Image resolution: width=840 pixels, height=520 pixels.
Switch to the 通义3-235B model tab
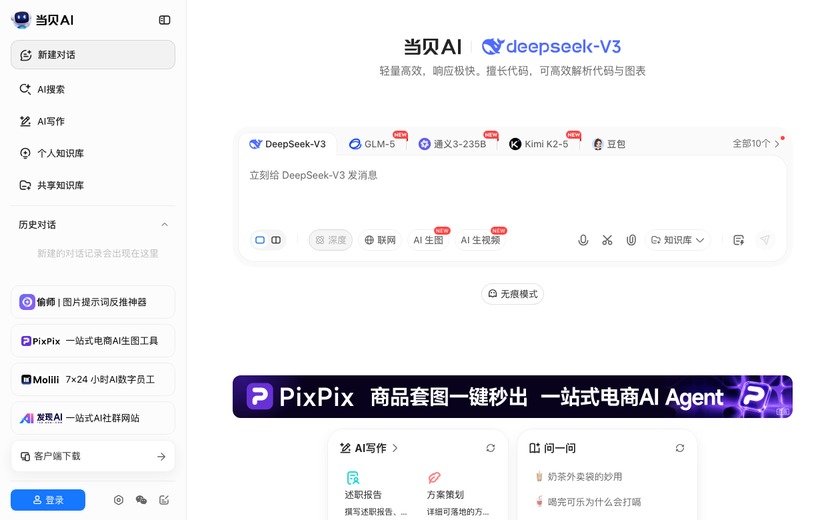[453, 144]
